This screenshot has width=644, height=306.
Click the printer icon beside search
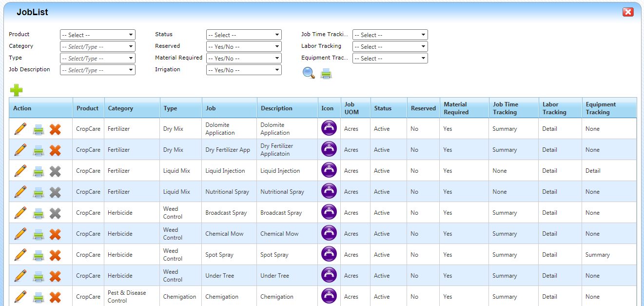[326, 74]
